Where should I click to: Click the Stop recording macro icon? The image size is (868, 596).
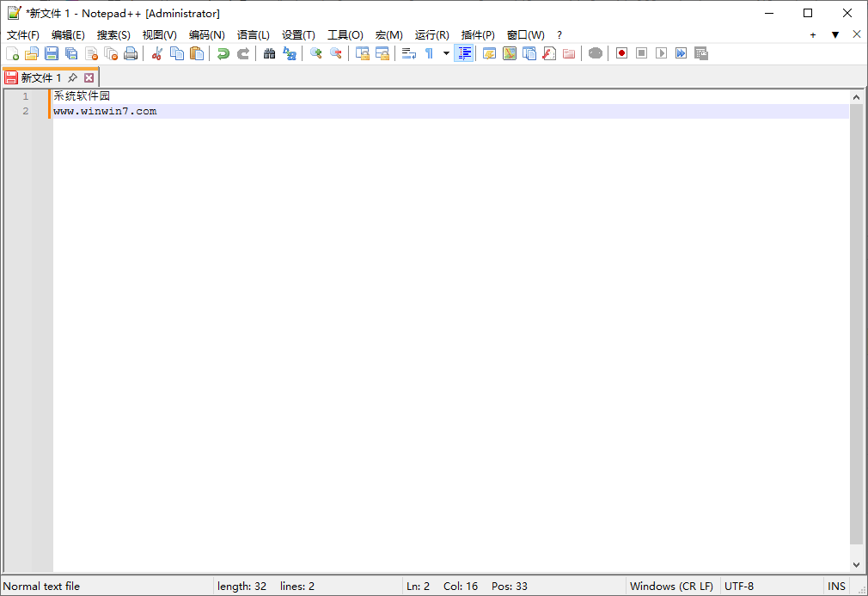coord(642,53)
